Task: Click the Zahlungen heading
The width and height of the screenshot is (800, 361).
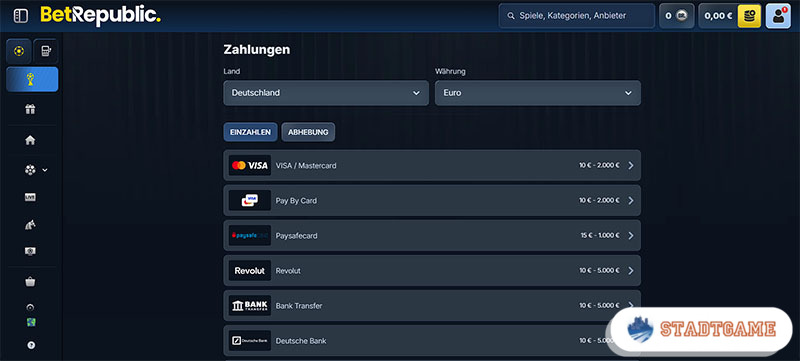Action: tap(257, 49)
